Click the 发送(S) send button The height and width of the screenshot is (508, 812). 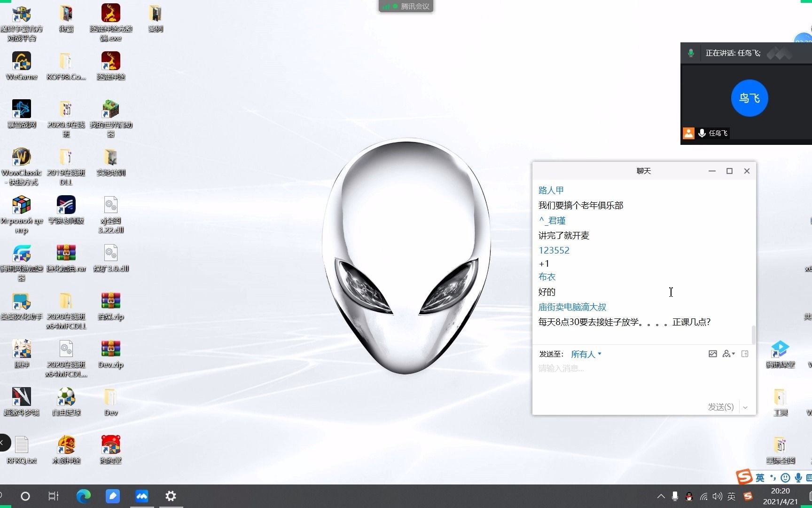[720, 407]
